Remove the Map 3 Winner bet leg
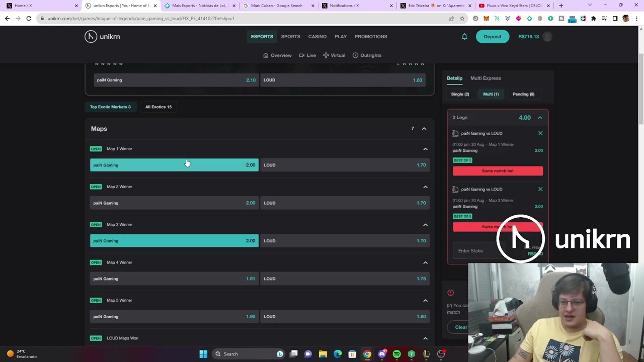 [x=540, y=189]
